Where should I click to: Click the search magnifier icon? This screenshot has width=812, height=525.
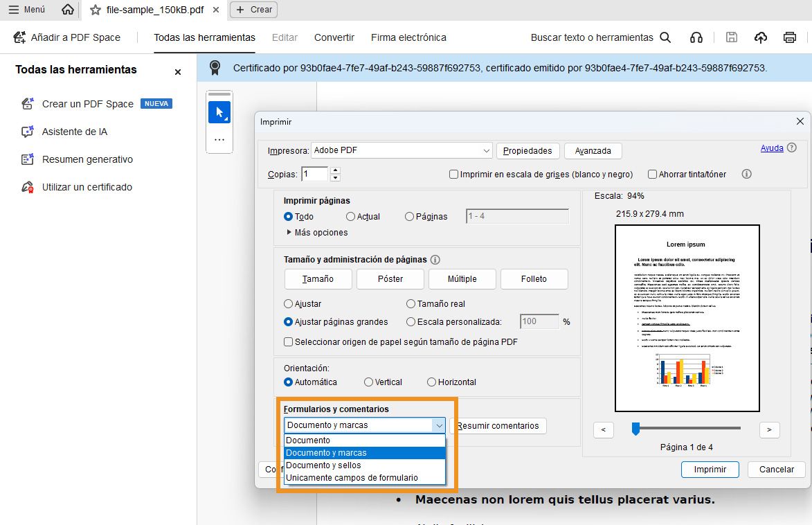pos(665,37)
